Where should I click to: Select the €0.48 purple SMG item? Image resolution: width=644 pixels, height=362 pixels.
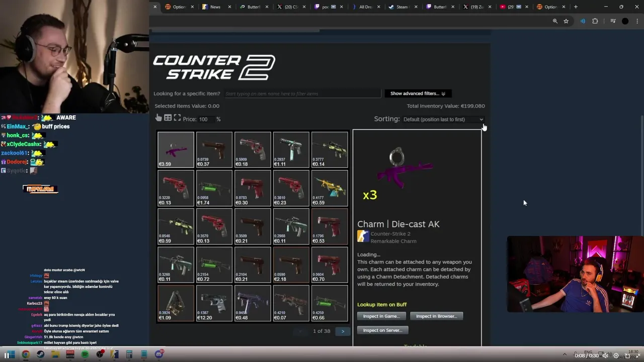click(253, 303)
